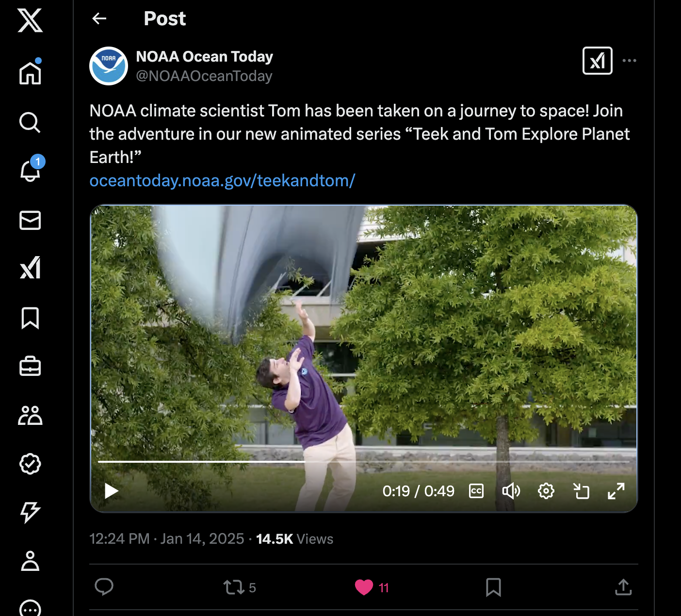This screenshot has height=616, width=681.
Task: Go back using the arrow button
Action: (99, 18)
